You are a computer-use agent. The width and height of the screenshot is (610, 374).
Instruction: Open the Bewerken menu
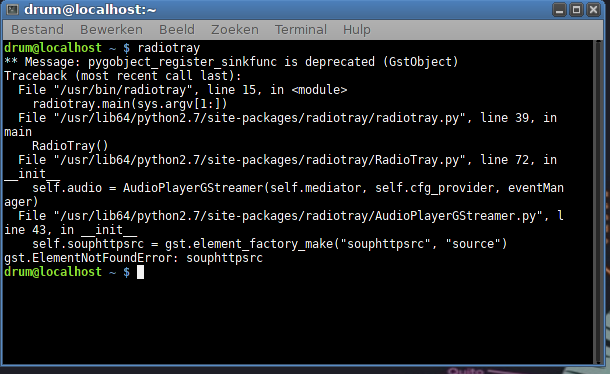coord(111,30)
